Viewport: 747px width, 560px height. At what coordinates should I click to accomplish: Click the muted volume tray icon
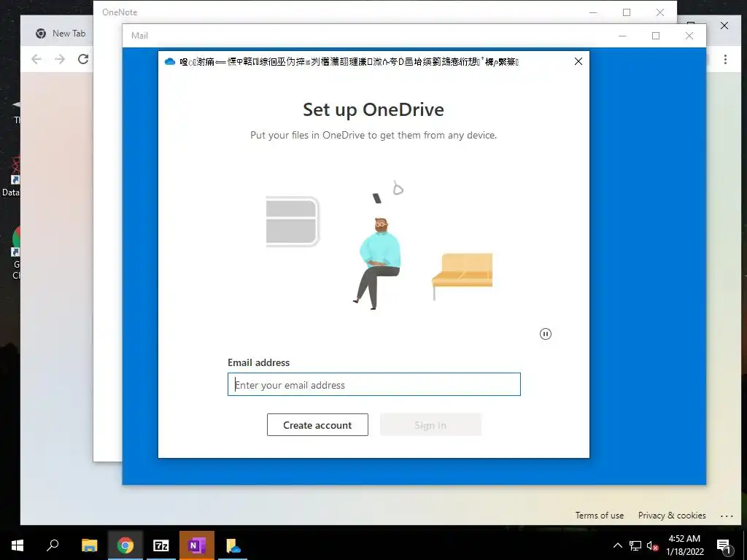(653, 545)
